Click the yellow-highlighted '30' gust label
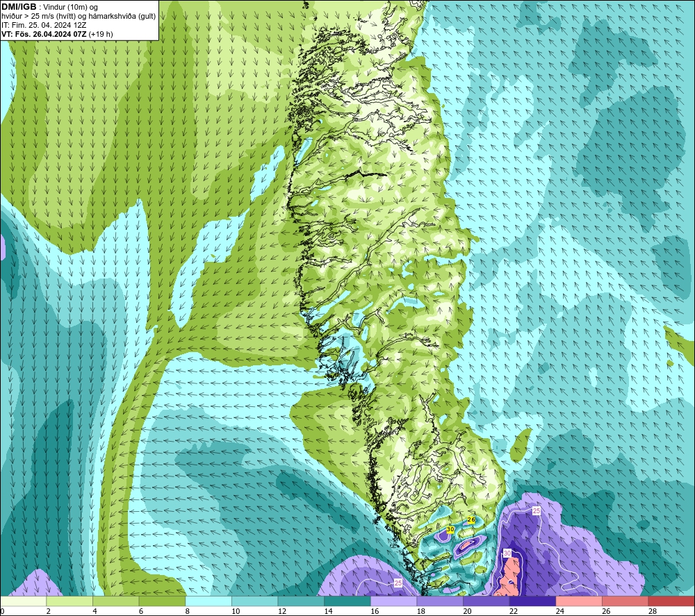 pos(450,529)
